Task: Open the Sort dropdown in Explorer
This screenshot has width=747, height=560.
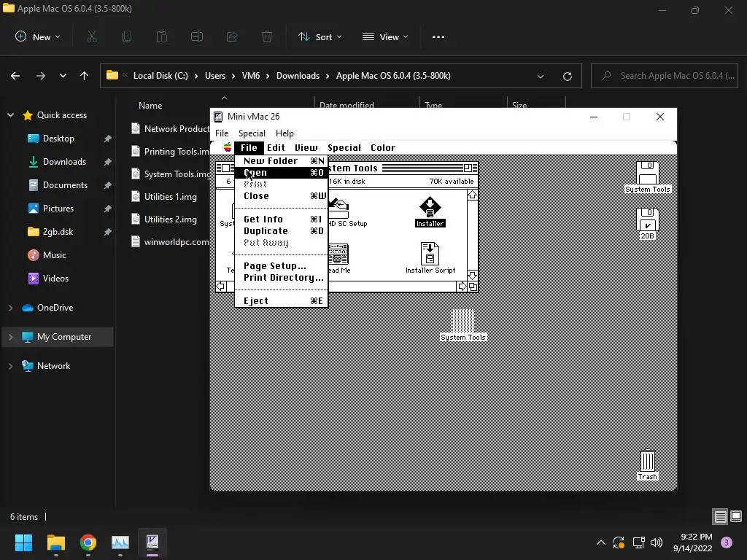Action: 320,36
